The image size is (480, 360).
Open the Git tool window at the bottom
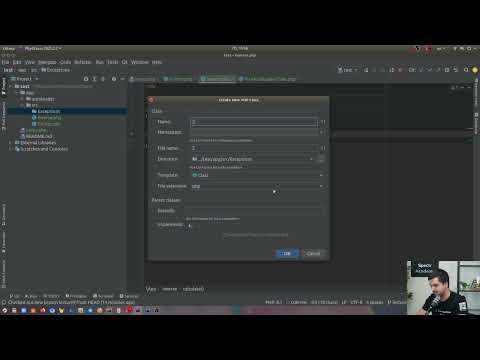click(x=15, y=296)
